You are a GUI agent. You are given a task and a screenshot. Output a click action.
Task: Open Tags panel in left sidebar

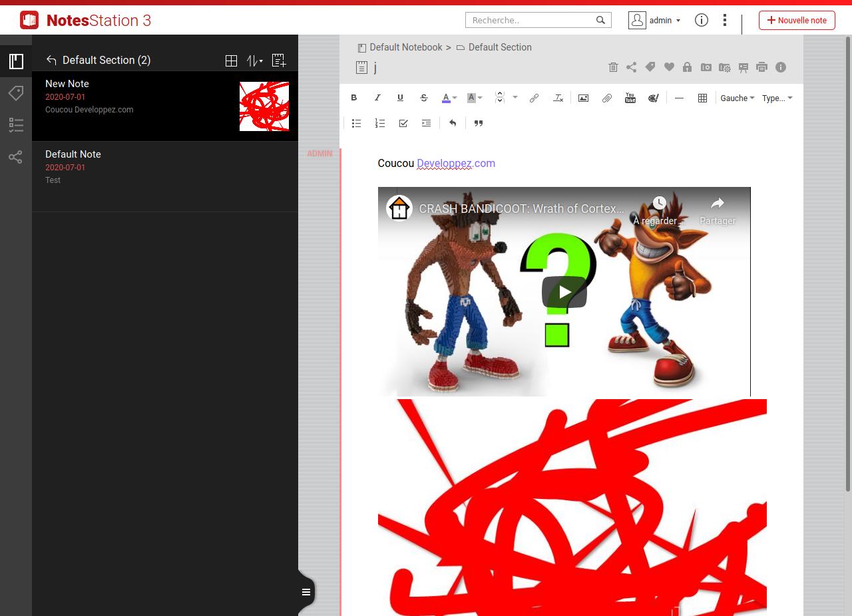tap(16, 93)
